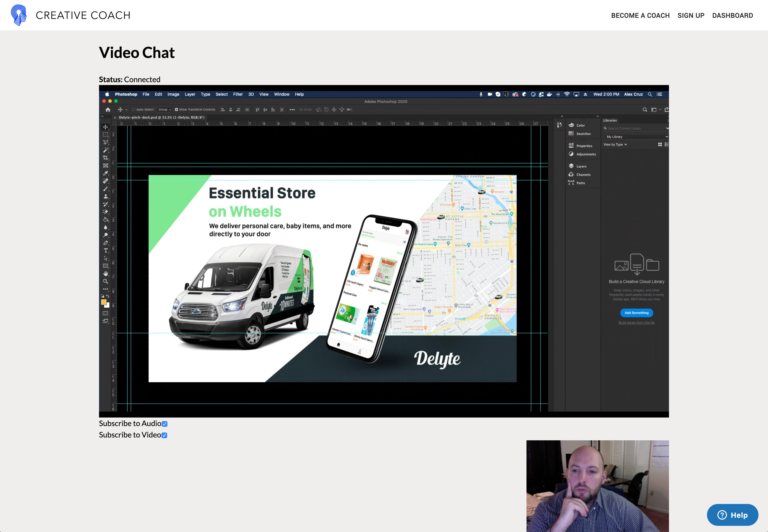Image resolution: width=768 pixels, height=532 pixels.
Task: Open the Edit Toolbar three-dots menu
Action: click(x=105, y=289)
